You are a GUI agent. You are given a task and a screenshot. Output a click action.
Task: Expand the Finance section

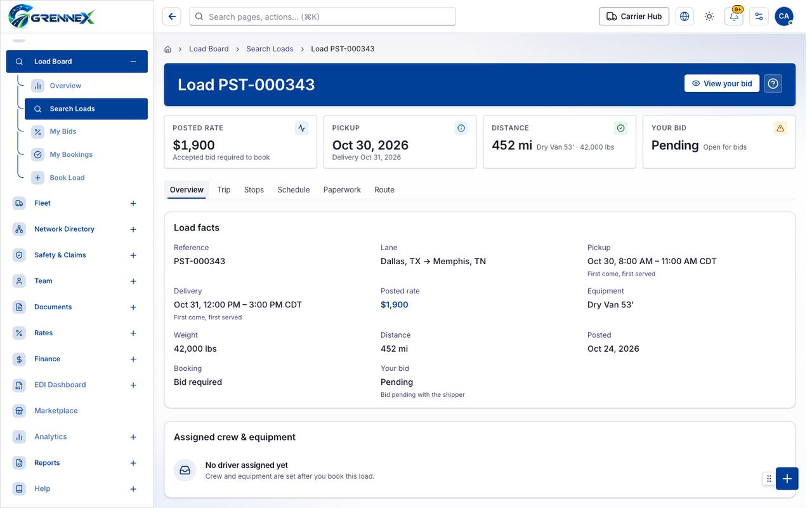point(133,359)
